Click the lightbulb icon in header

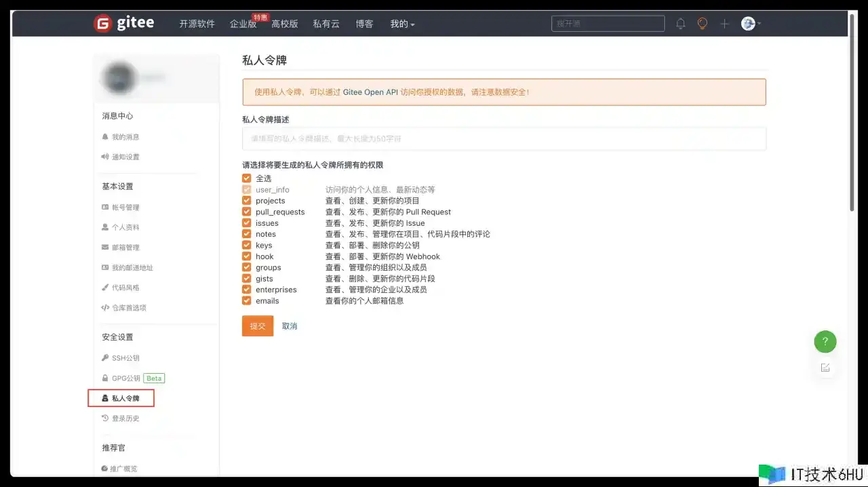[703, 24]
